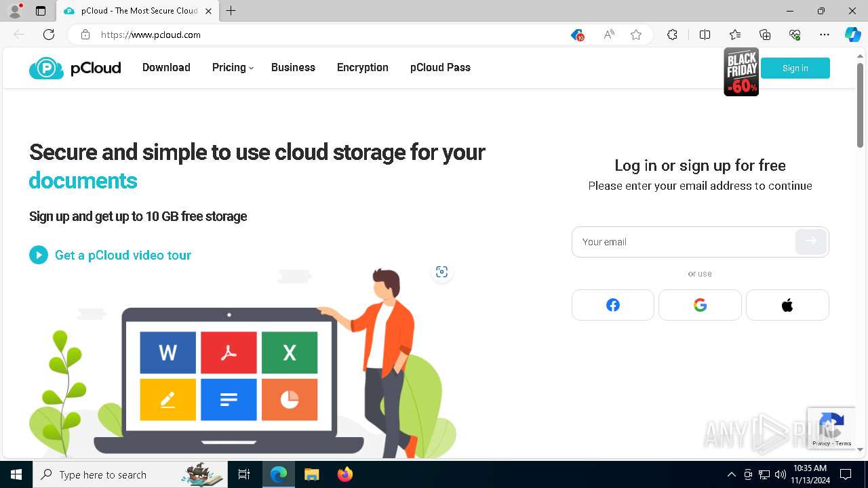Image resolution: width=868 pixels, height=488 pixels.
Task: Click the Sign in button
Action: (x=795, y=68)
